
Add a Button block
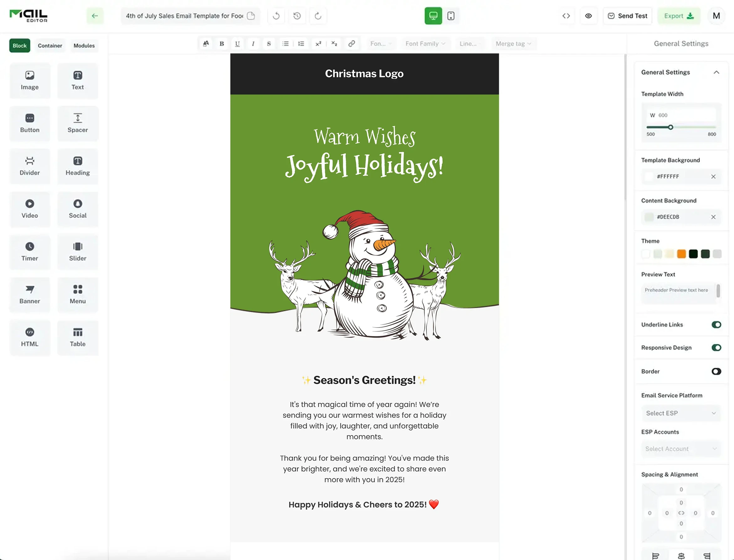click(x=30, y=123)
